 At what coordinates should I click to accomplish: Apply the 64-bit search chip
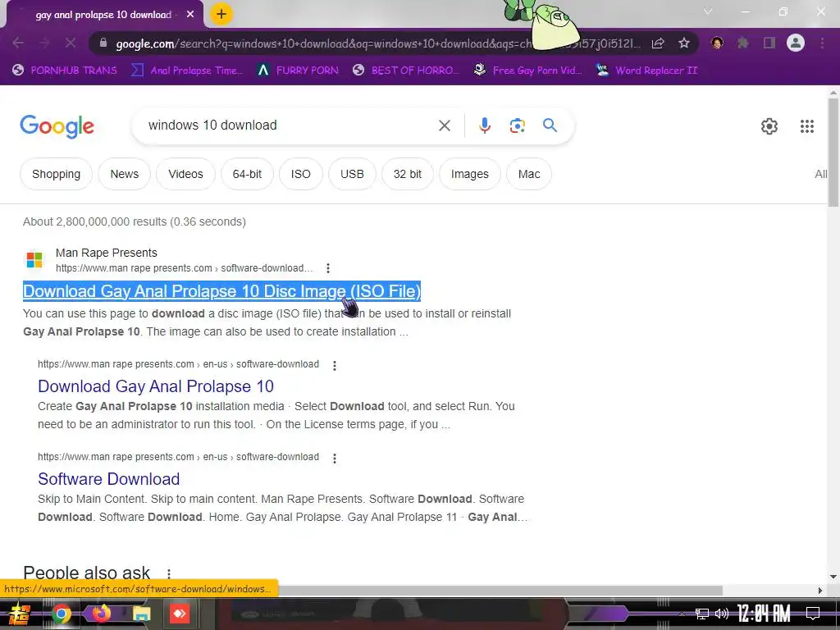click(x=247, y=174)
